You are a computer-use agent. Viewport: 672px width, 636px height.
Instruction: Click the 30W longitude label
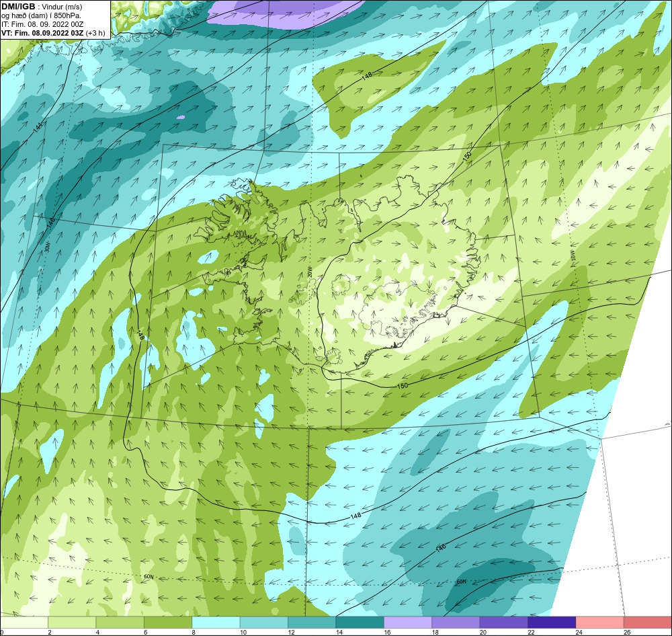pyautogui.click(x=48, y=248)
